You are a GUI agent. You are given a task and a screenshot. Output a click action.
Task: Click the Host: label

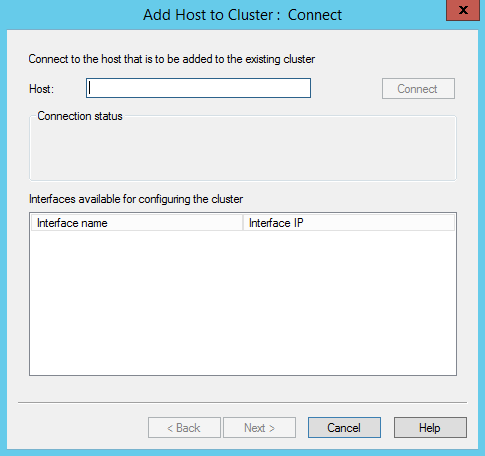click(x=41, y=89)
